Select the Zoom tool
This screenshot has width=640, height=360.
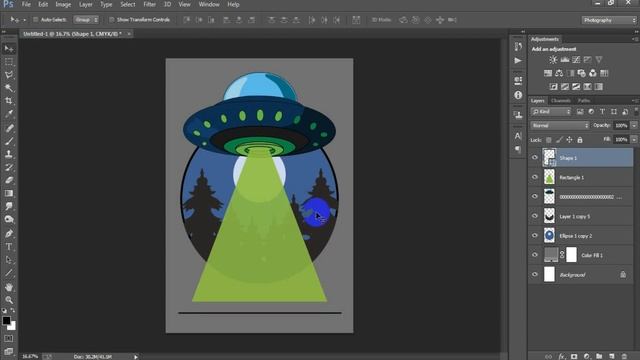pyautogui.click(x=9, y=300)
